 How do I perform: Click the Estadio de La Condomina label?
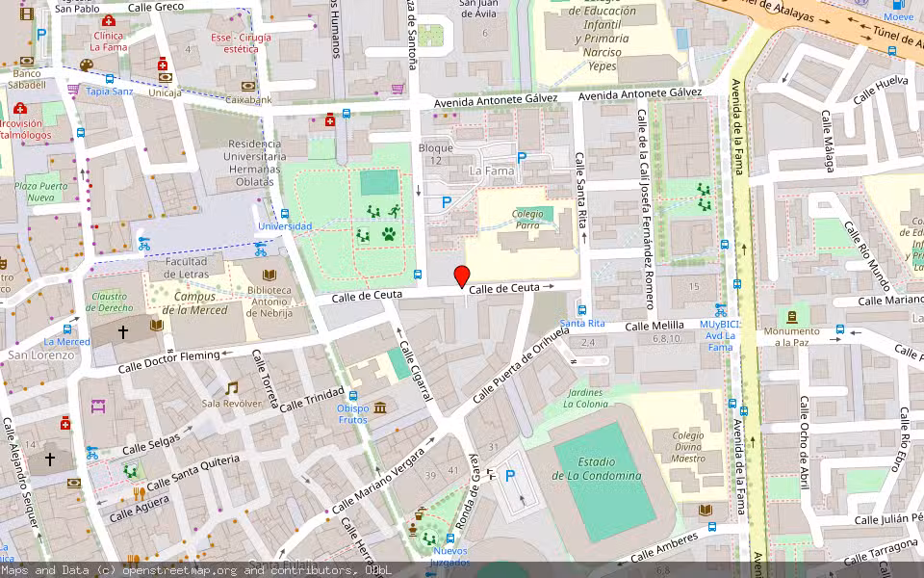click(597, 469)
